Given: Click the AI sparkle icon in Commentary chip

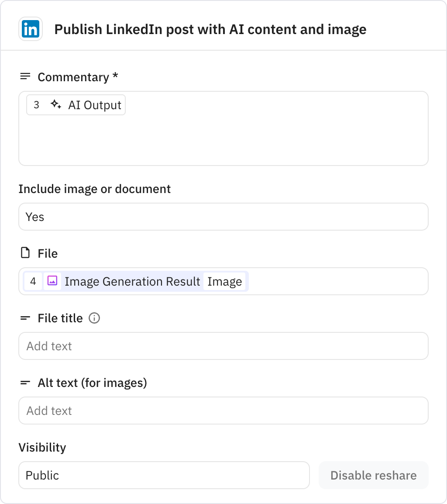Looking at the screenshot, I should coord(56,104).
